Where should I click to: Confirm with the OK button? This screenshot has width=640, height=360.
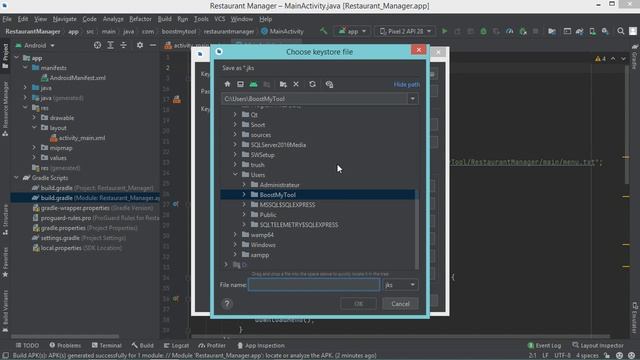click(x=358, y=304)
